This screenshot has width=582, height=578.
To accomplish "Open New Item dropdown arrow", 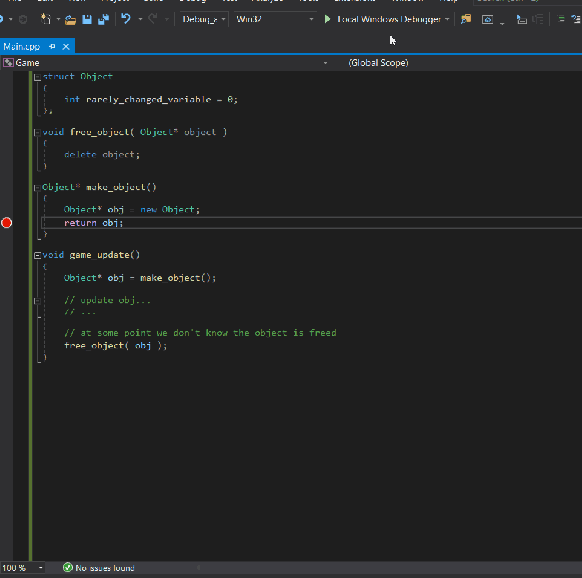I will click(x=58, y=19).
